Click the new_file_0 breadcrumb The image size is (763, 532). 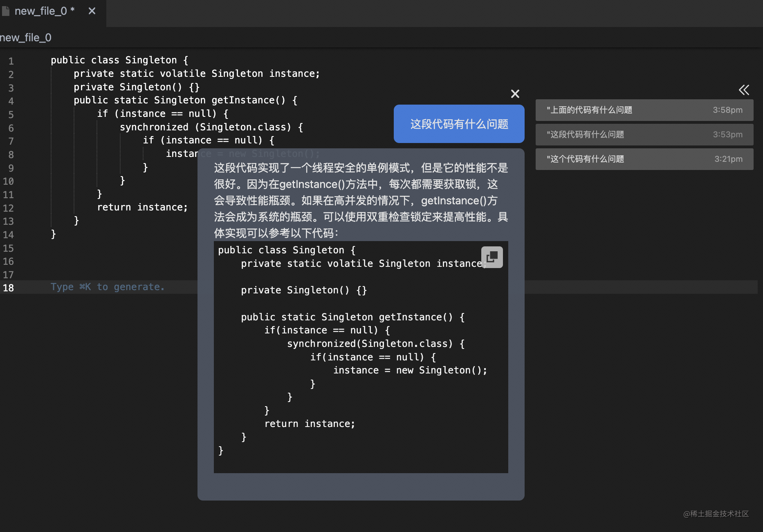tap(26, 38)
